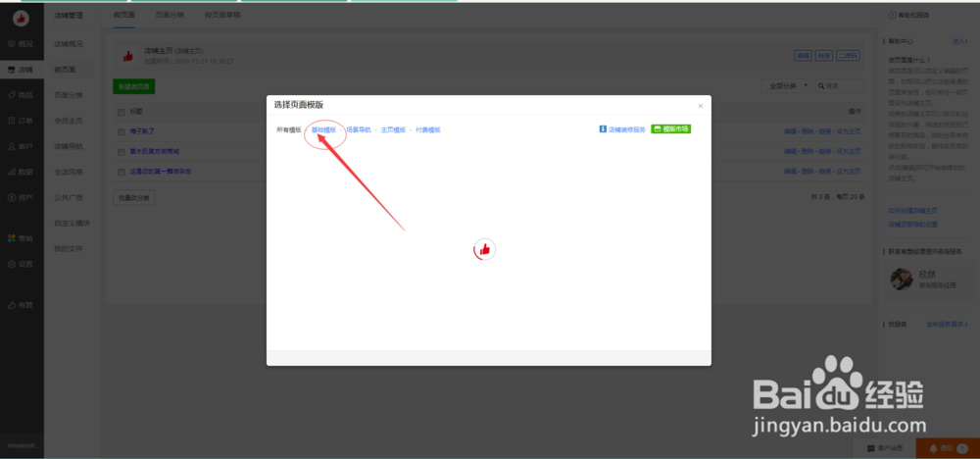Open 会员主页 in the 店铺管理 menu
The image size is (980, 459).
point(68,121)
